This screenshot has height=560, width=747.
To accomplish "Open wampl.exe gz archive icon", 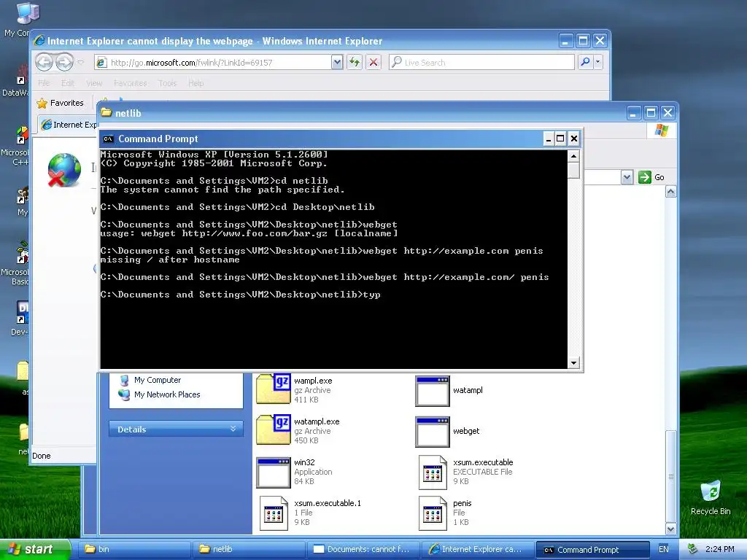I will coord(274,389).
